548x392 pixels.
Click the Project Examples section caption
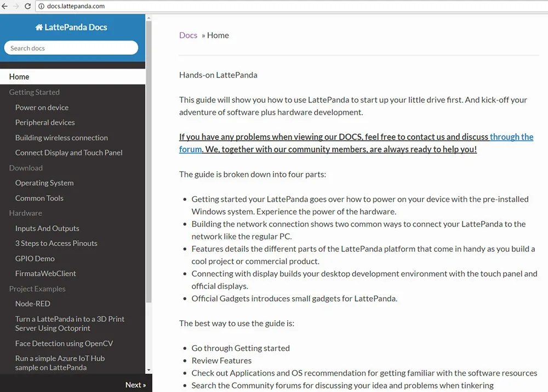pos(37,289)
